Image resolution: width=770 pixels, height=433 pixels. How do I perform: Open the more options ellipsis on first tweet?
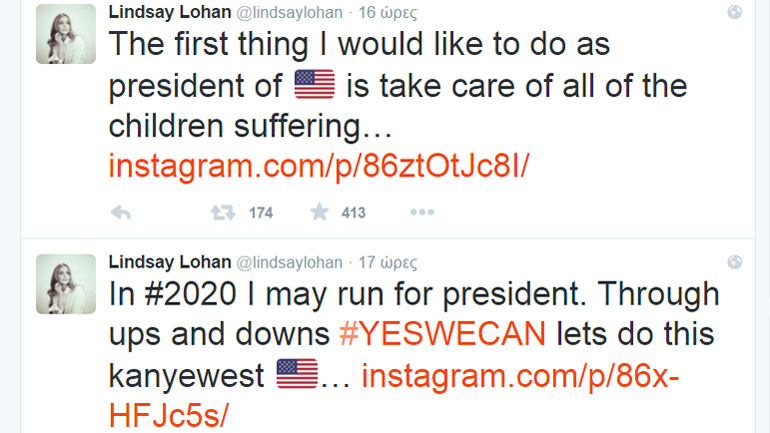[422, 212]
